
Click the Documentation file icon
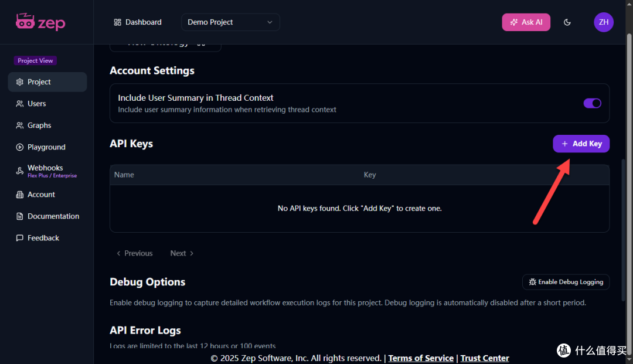pyautogui.click(x=19, y=216)
